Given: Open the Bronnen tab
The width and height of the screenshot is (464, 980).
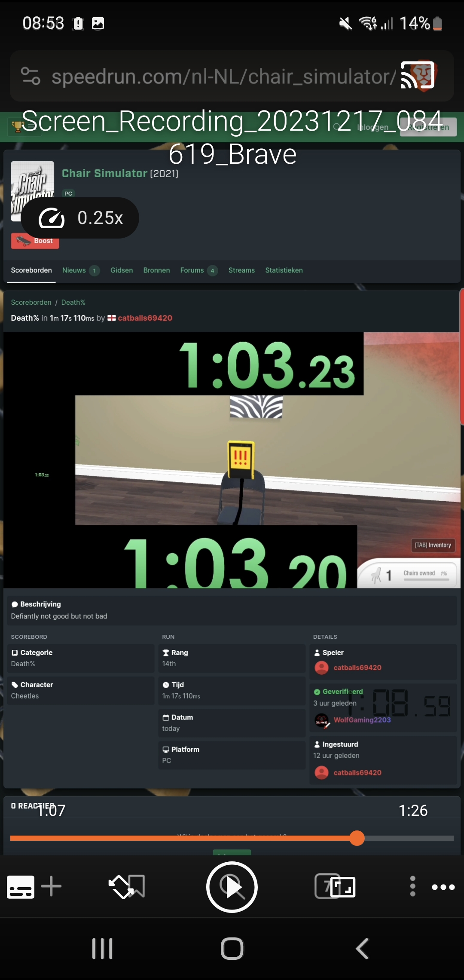Looking at the screenshot, I should coord(156,270).
